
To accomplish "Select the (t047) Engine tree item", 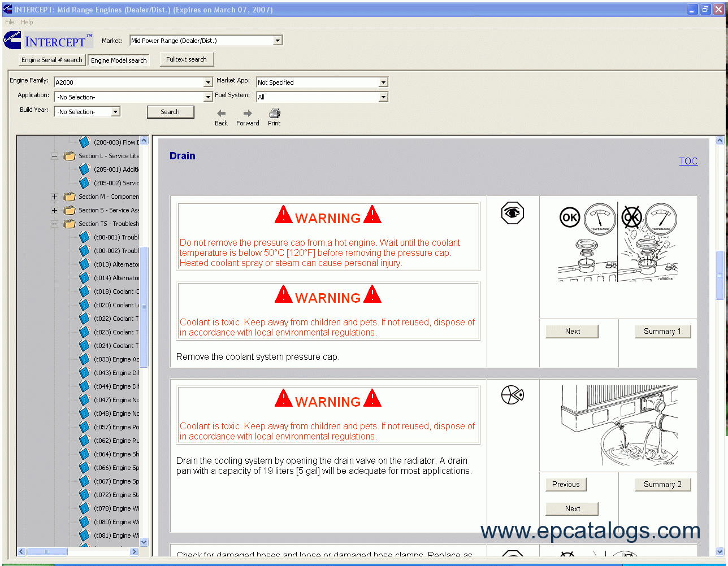I will [116, 400].
